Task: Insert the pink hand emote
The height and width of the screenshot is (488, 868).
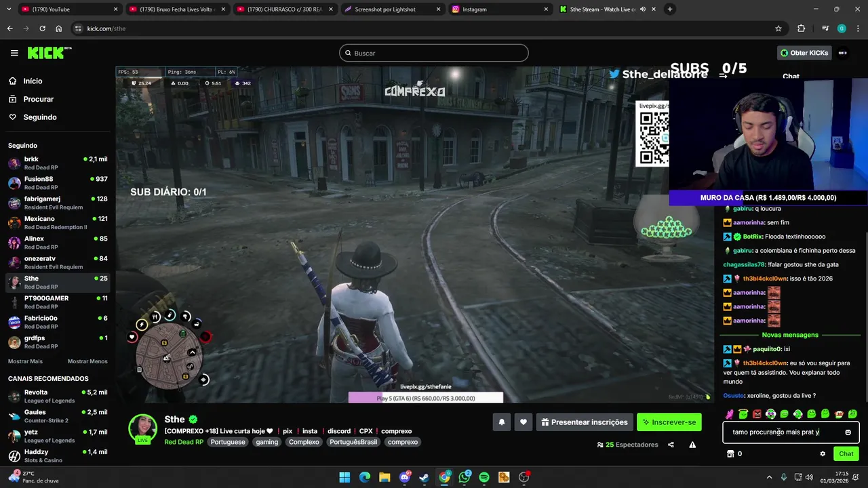Action: [x=730, y=414]
